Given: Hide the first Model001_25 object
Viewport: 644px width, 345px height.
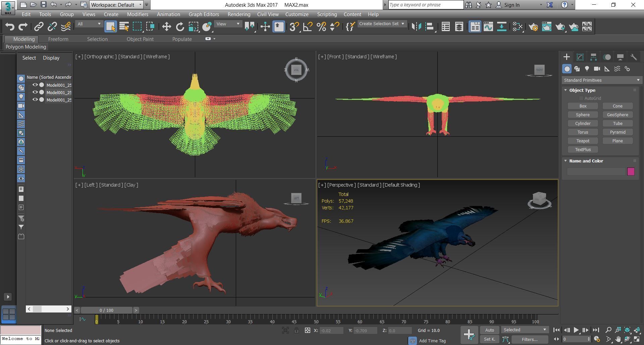Looking at the screenshot, I should click(x=35, y=85).
